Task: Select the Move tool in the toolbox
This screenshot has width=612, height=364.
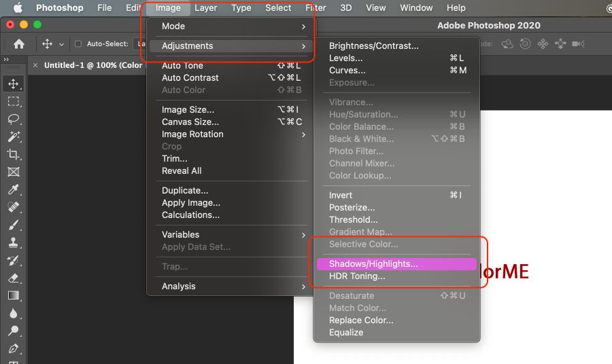Action: click(14, 84)
